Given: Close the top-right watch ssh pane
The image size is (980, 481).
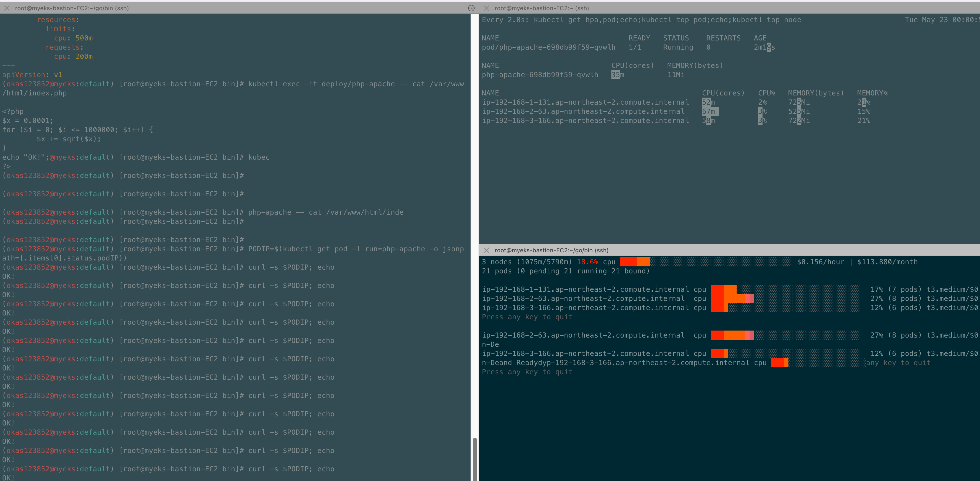Looking at the screenshot, I should click(486, 8).
